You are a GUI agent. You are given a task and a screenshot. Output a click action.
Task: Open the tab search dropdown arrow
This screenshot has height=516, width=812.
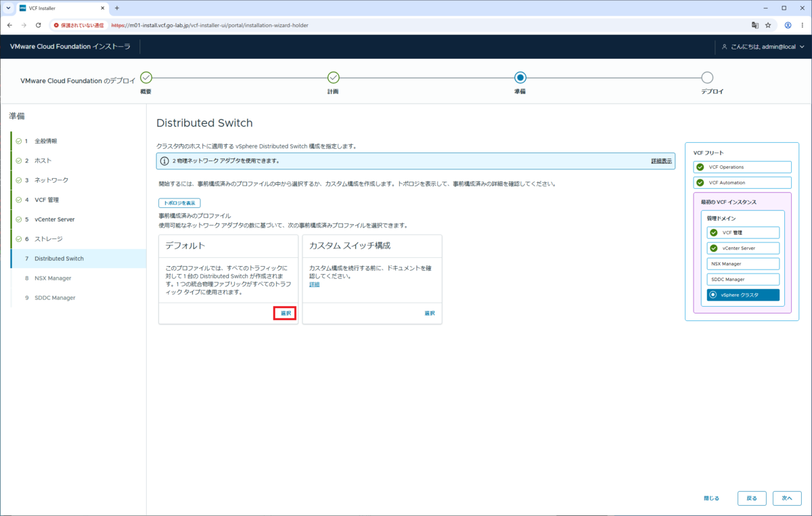7,8
